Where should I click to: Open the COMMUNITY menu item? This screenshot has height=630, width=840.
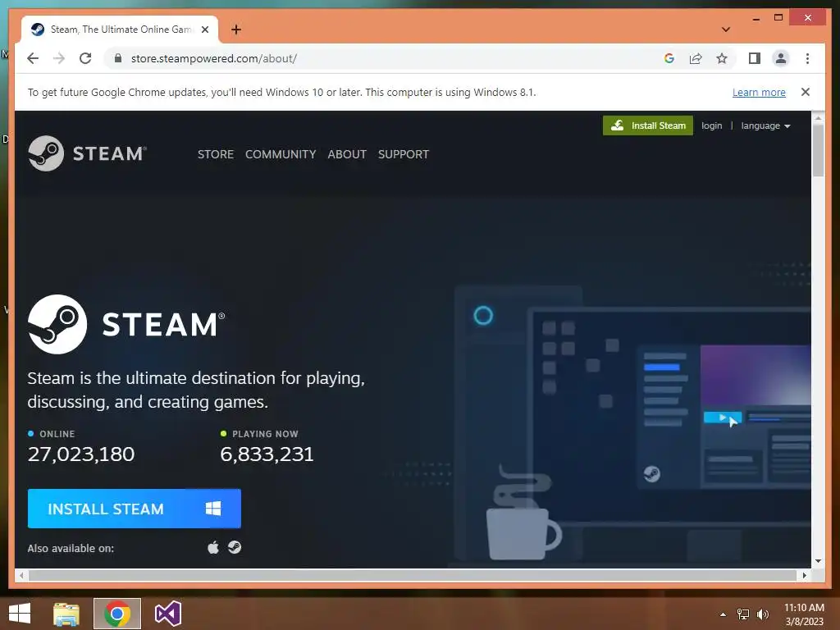coord(281,154)
